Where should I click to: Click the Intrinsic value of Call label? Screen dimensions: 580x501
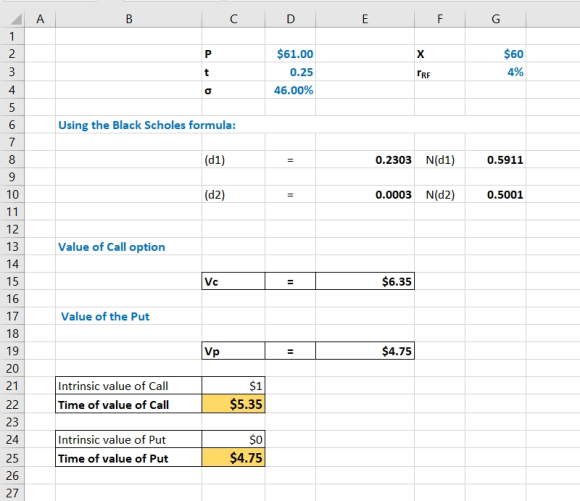[x=113, y=386]
